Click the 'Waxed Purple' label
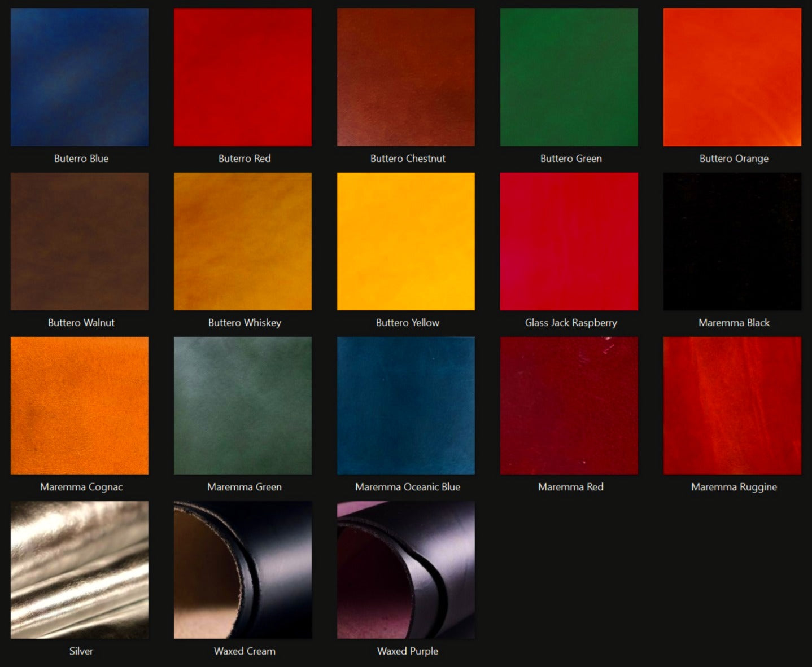 coord(408,652)
